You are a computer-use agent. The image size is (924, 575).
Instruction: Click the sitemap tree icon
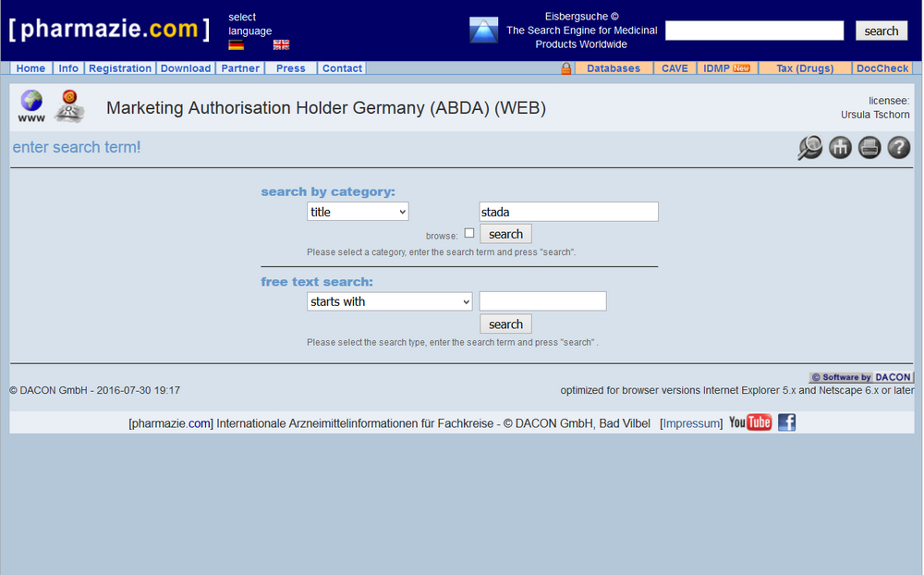839,147
